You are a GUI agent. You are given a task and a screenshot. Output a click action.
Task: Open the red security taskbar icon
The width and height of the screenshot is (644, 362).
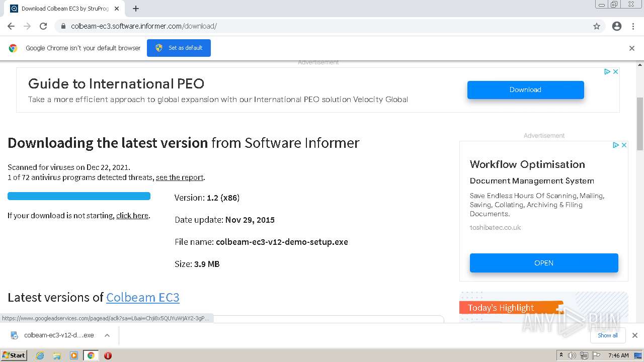[x=108, y=355]
